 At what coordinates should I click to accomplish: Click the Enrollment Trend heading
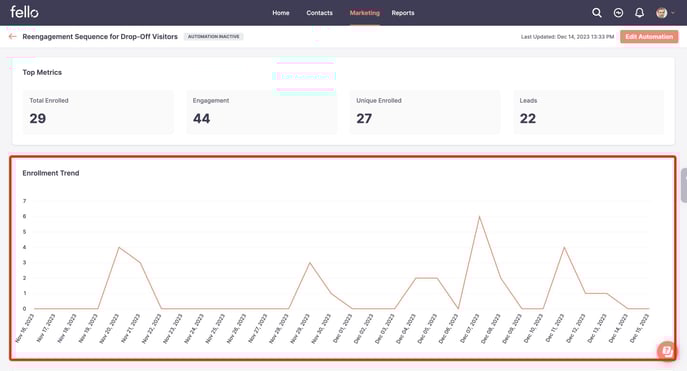(51, 173)
